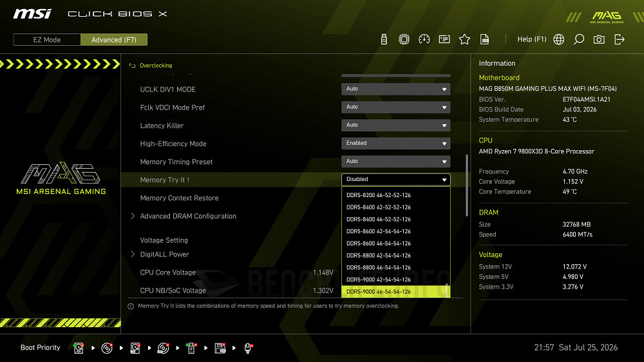The height and width of the screenshot is (362, 644).
Task: Open Latency Killer dropdown
Action: coord(395,126)
